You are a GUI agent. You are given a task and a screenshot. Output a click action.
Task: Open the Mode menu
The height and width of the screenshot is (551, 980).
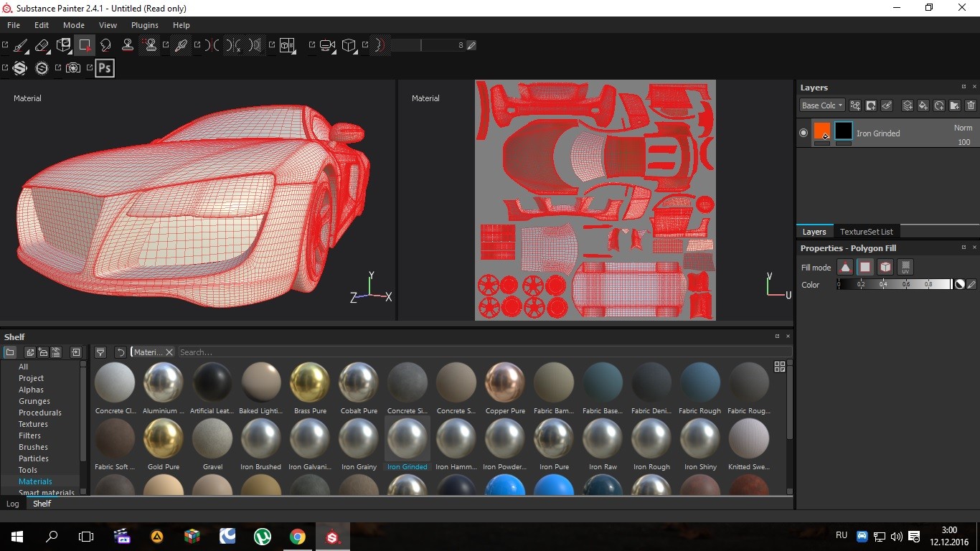[x=74, y=25]
